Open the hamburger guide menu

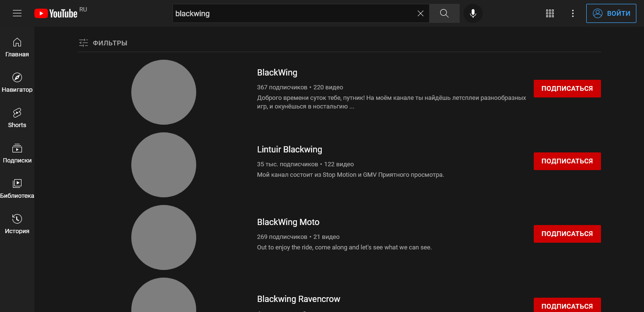pos(17,13)
